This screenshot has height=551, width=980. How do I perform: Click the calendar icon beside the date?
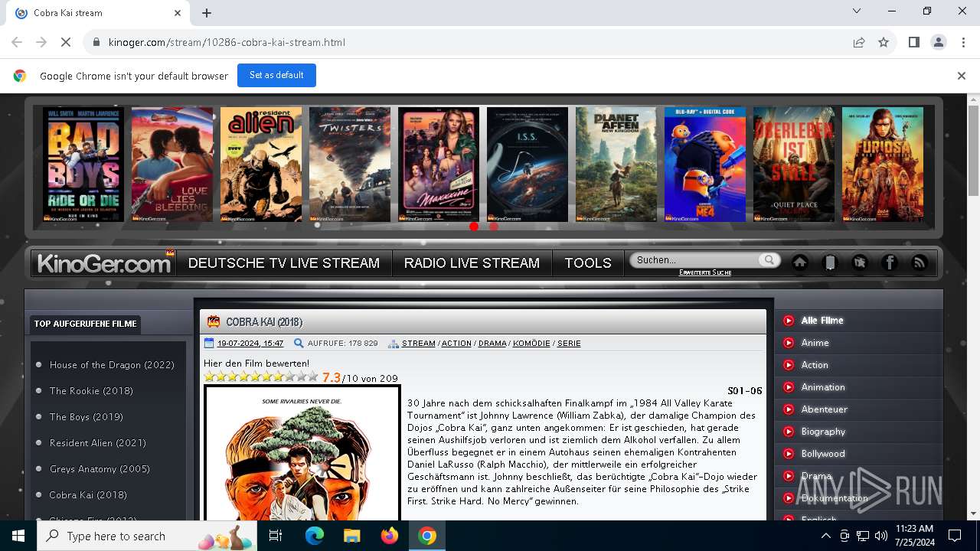(x=209, y=343)
